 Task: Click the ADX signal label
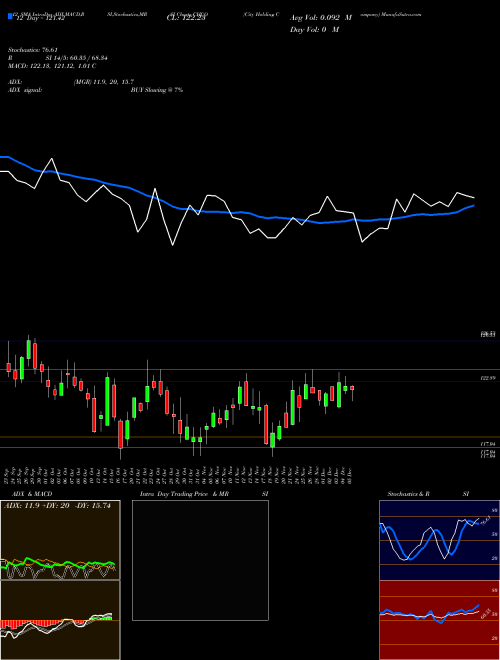(x=25, y=90)
